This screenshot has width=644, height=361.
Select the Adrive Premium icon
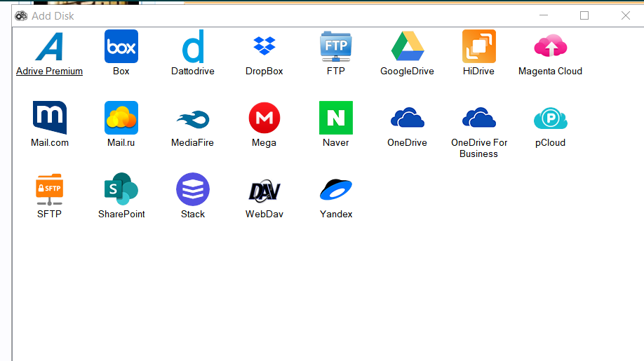(49, 46)
